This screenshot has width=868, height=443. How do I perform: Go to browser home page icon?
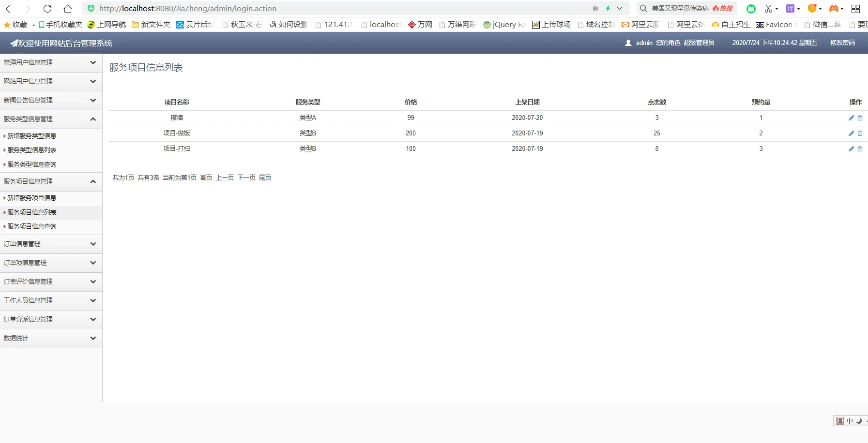68,9
